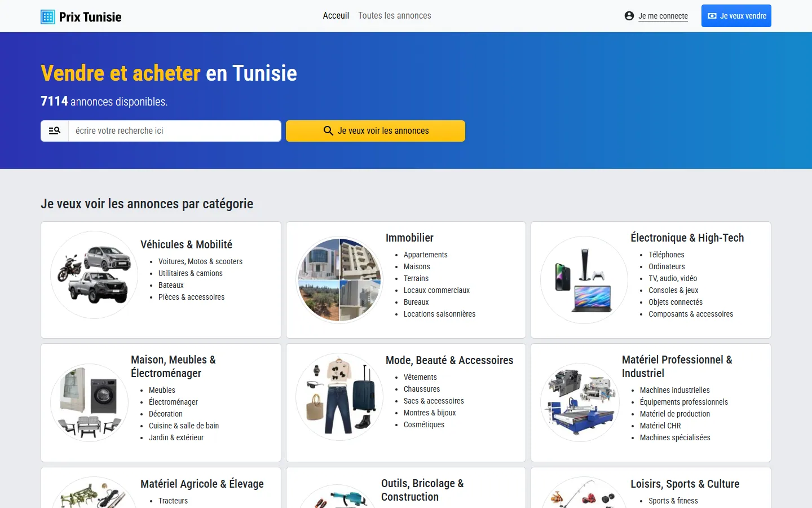Select Sports & fitness subcategory
Viewport: 812px width, 508px height.
pos(673,501)
